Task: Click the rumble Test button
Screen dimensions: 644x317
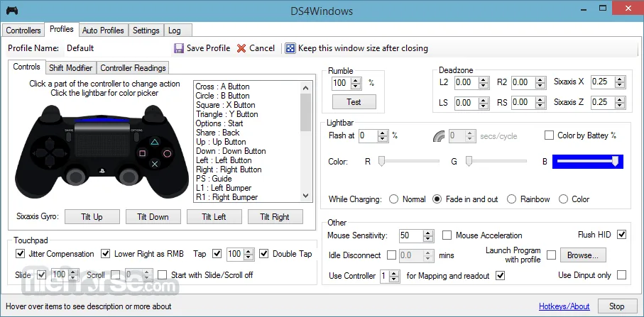Action: (x=354, y=102)
